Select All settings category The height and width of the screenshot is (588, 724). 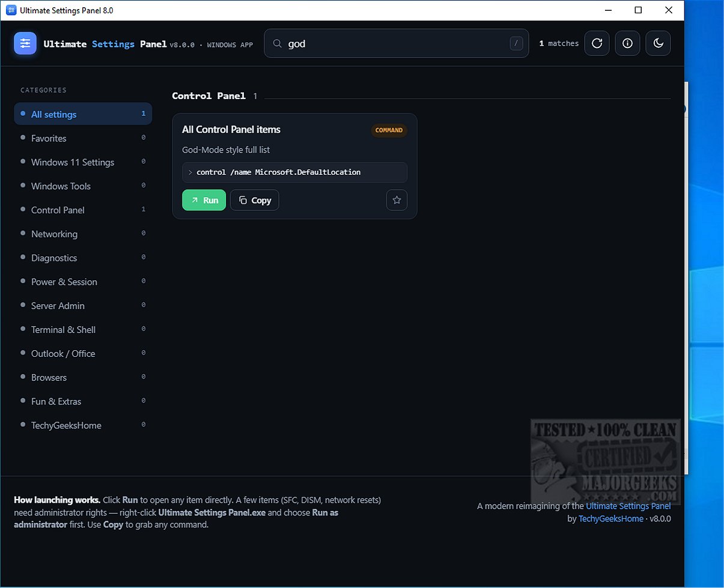83,114
